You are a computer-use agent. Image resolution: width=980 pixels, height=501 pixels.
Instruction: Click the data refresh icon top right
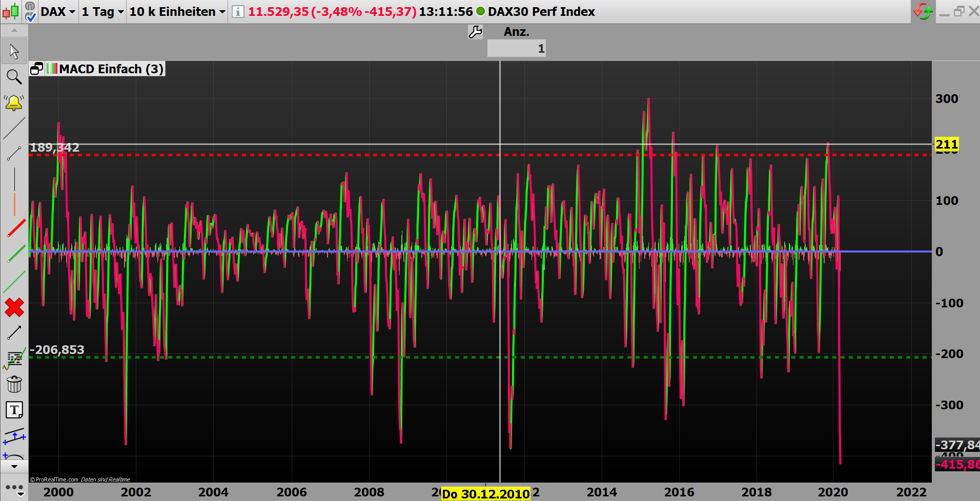pos(923,10)
